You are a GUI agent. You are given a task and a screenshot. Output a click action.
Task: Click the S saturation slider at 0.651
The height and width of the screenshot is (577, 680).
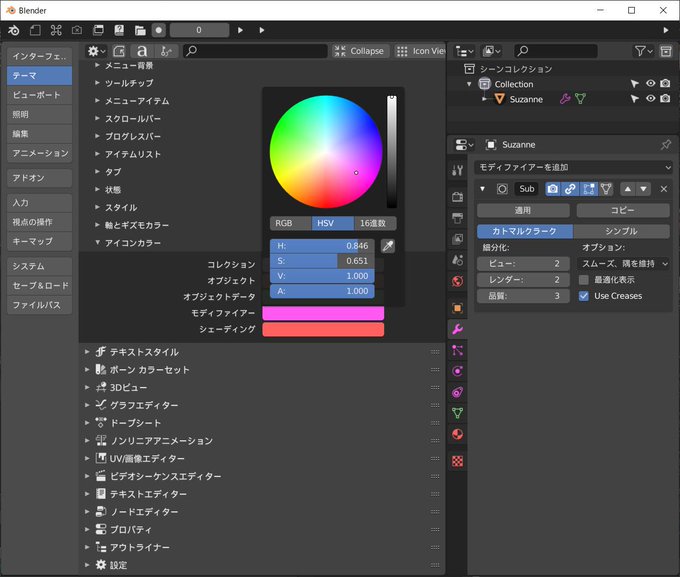pos(322,261)
